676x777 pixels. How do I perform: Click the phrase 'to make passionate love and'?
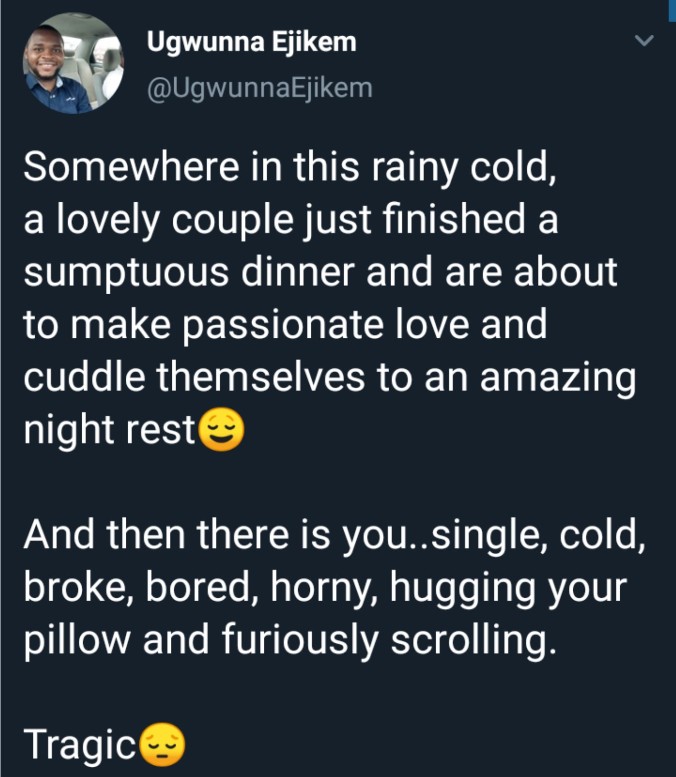pos(285,325)
